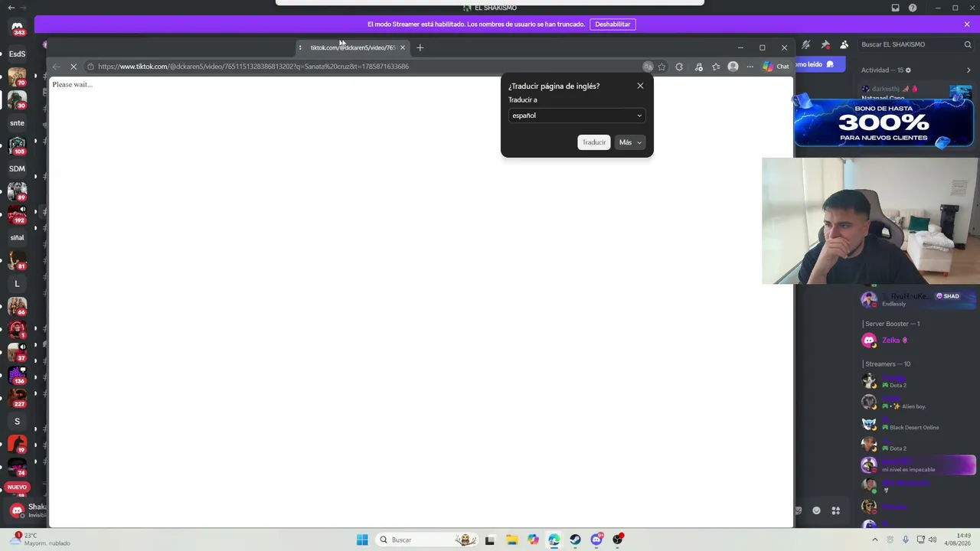The height and width of the screenshot is (551, 980).
Task: Dismiss the Streamer mode banner
Action: click(x=967, y=24)
